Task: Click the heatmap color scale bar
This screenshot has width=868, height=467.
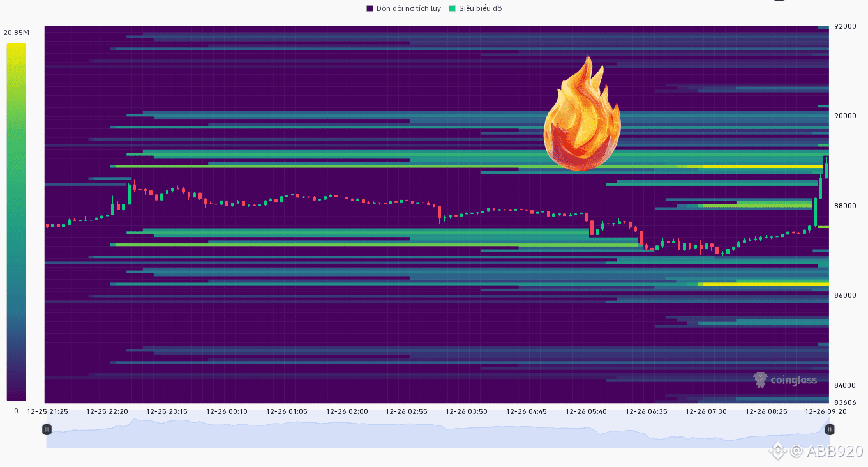Action: tap(16, 222)
